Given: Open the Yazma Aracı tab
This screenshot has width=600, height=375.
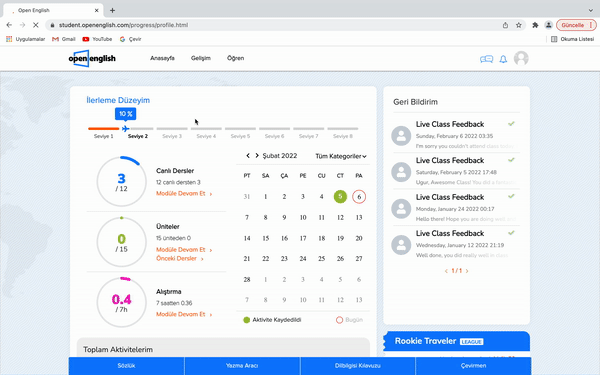Looking at the screenshot, I should point(242,366).
